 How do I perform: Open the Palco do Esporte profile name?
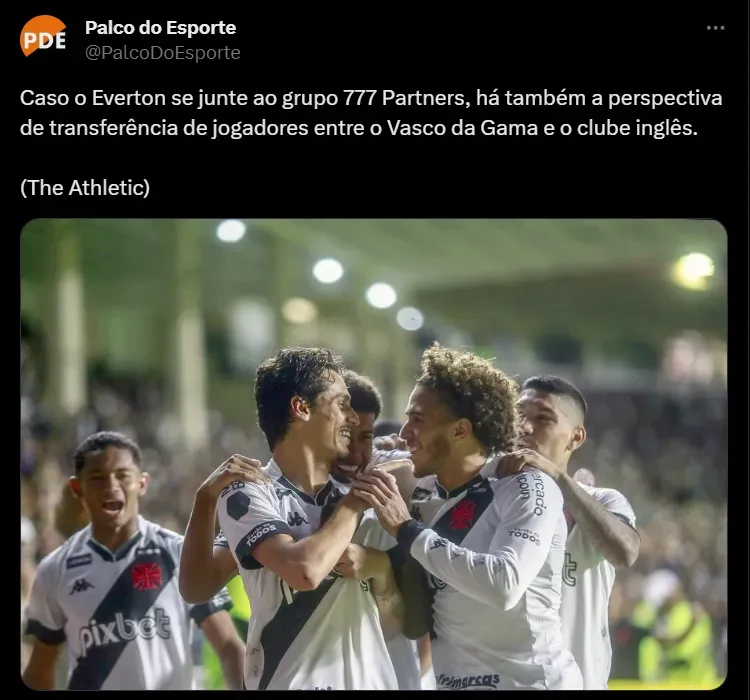point(160,28)
